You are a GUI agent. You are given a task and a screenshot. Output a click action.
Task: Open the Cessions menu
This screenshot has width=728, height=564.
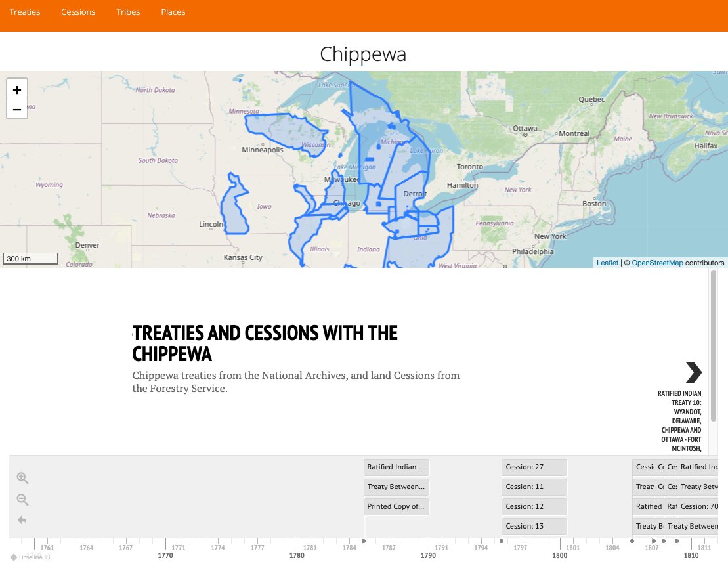(x=78, y=12)
